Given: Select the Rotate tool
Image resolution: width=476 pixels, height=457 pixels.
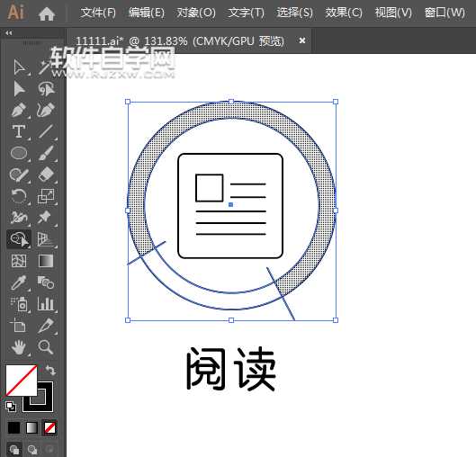Looking at the screenshot, I should (x=19, y=196).
